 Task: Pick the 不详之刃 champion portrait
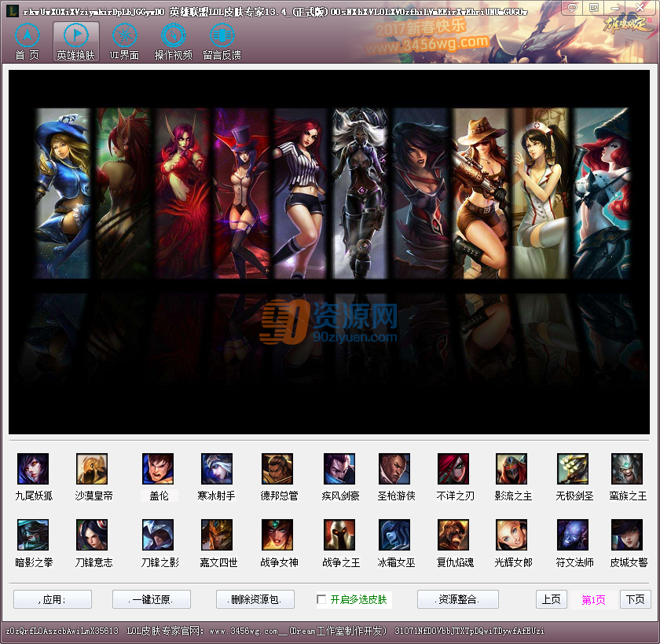click(453, 469)
